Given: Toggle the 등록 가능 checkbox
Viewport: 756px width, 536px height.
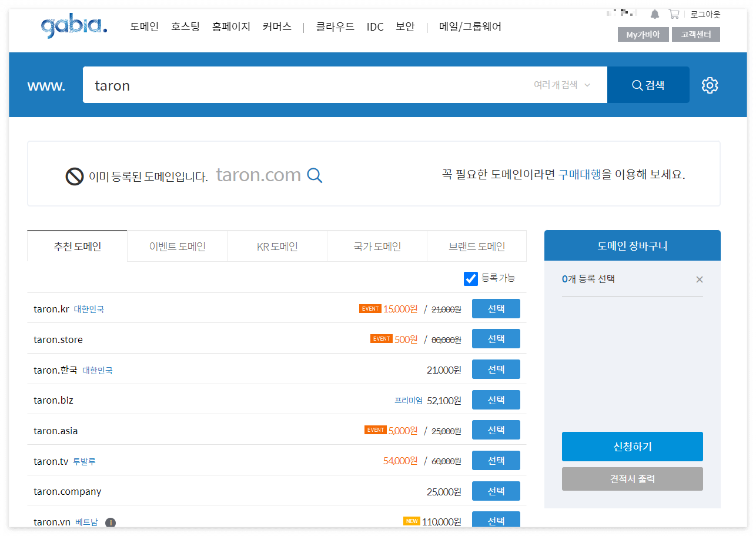Looking at the screenshot, I should click(471, 279).
